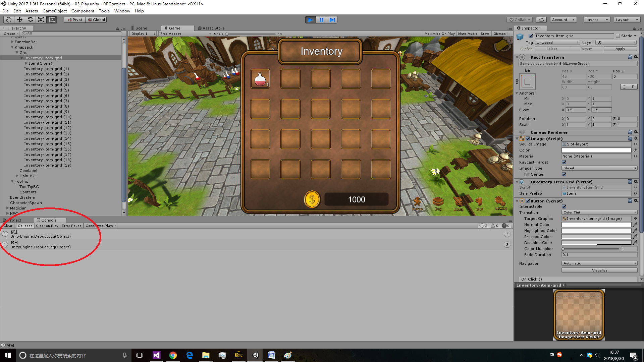This screenshot has width=644, height=362.
Task: Open File Explorer from taskbar
Action: tap(206, 355)
